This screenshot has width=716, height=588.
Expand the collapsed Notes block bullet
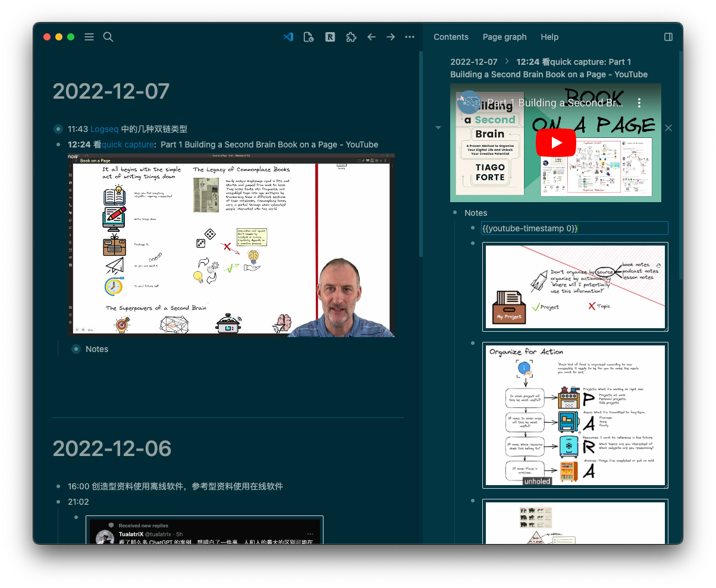pyautogui.click(x=76, y=349)
